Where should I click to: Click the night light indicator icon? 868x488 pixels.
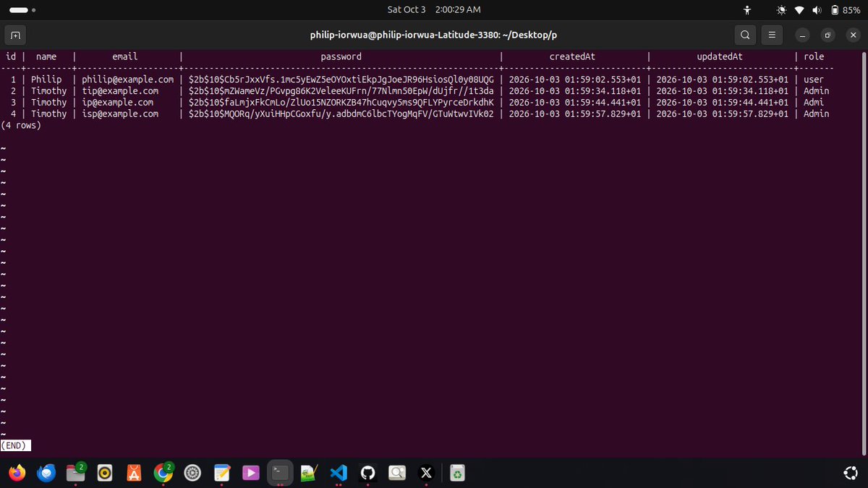point(781,10)
